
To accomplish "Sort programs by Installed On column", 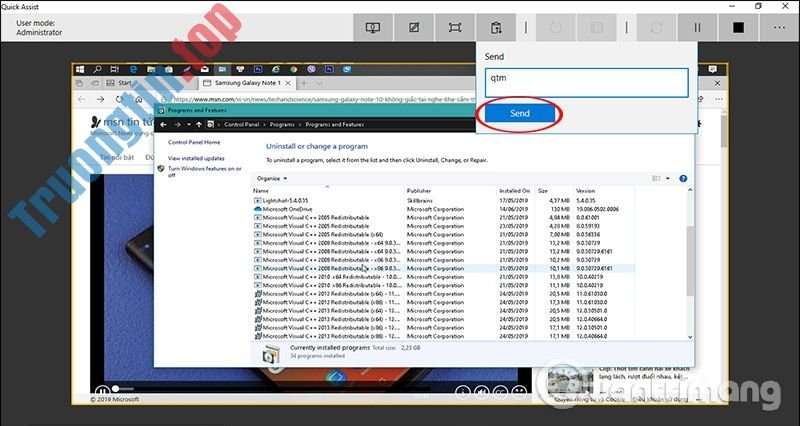I will [x=515, y=190].
